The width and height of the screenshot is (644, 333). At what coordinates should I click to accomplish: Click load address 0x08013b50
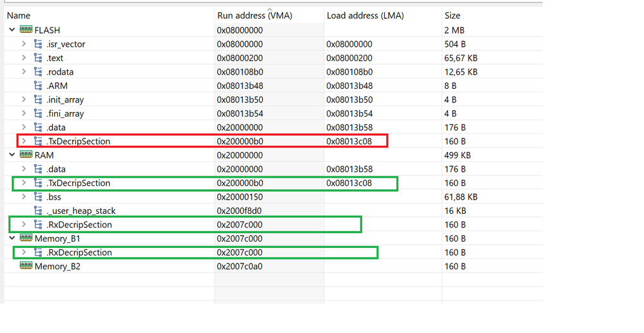pos(349,100)
